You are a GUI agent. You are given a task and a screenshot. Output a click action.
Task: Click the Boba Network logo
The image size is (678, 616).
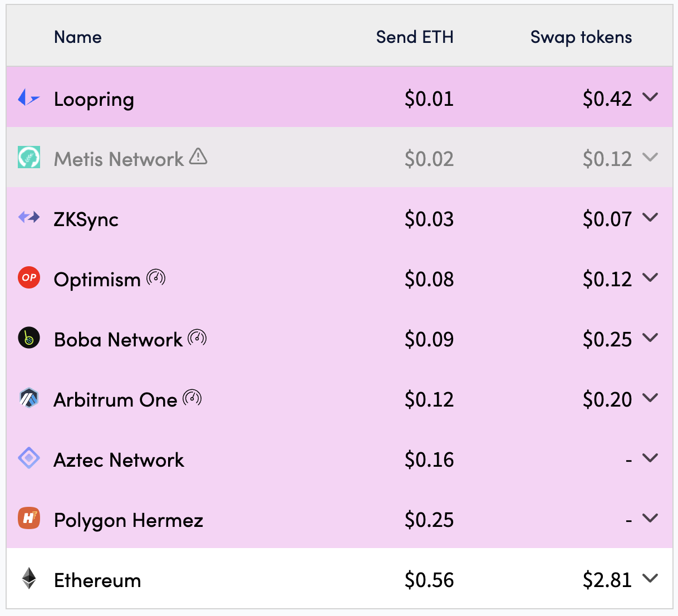(x=28, y=338)
